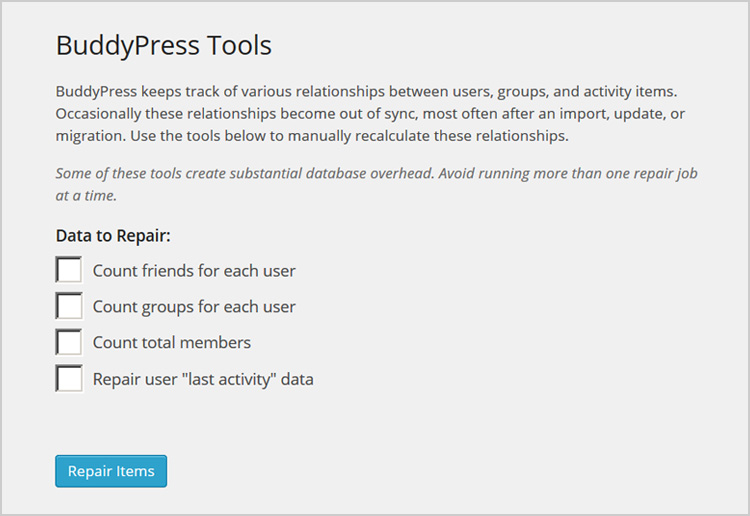The image size is (750, 516).
Task: Click the "Count groups for each user" label
Action: [194, 307]
